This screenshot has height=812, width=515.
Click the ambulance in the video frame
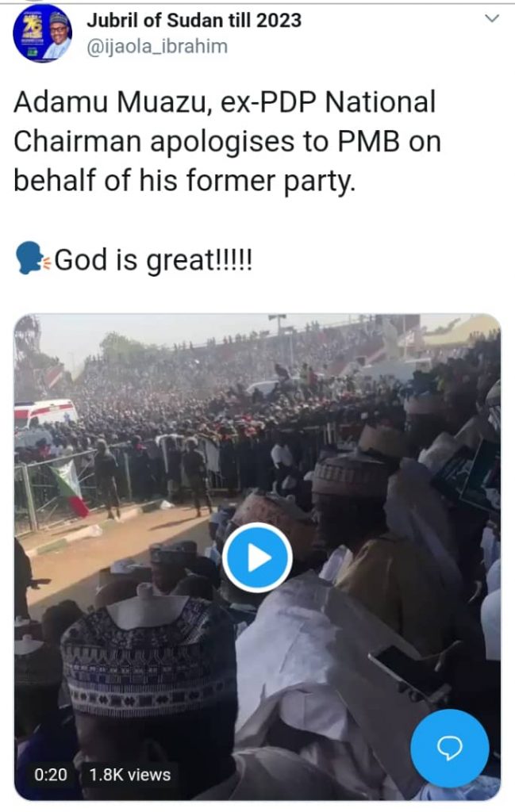45,413
